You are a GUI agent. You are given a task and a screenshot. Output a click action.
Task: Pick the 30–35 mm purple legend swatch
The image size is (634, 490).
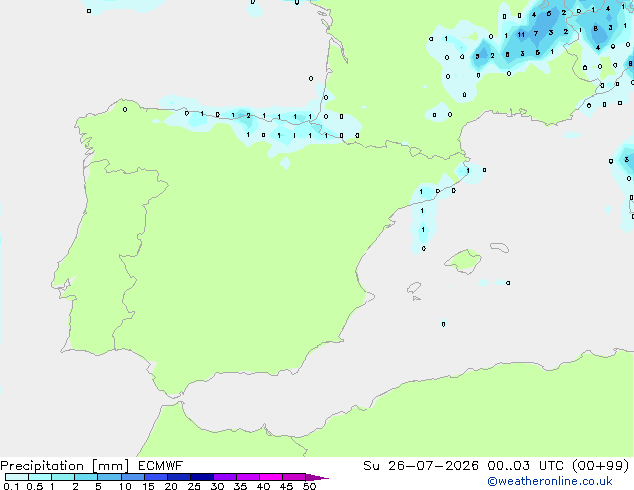[x=224, y=477]
